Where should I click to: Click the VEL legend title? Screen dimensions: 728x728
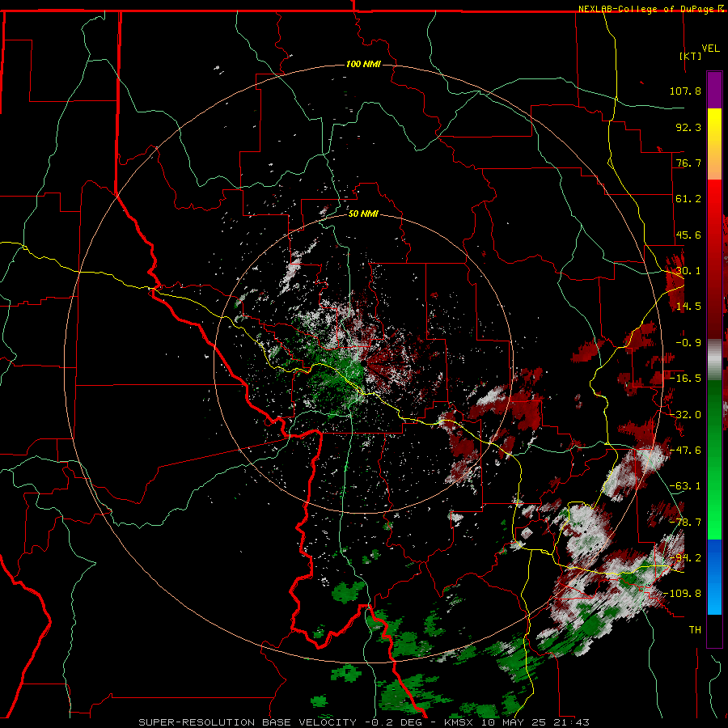711,49
